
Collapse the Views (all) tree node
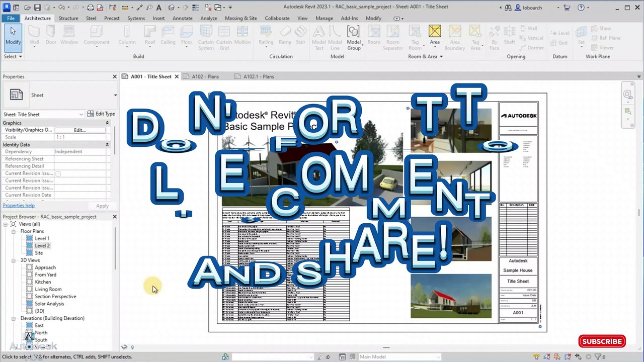pos(6,224)
